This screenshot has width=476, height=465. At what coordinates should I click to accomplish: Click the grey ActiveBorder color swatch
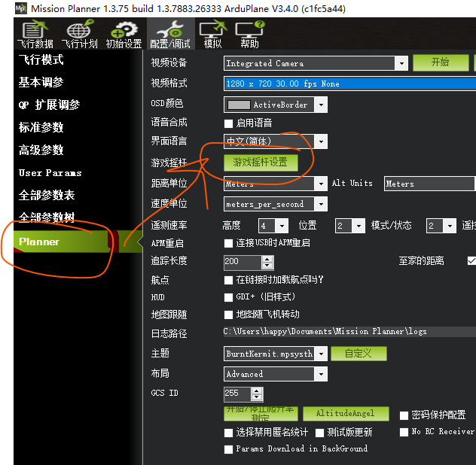click(239, 105)
